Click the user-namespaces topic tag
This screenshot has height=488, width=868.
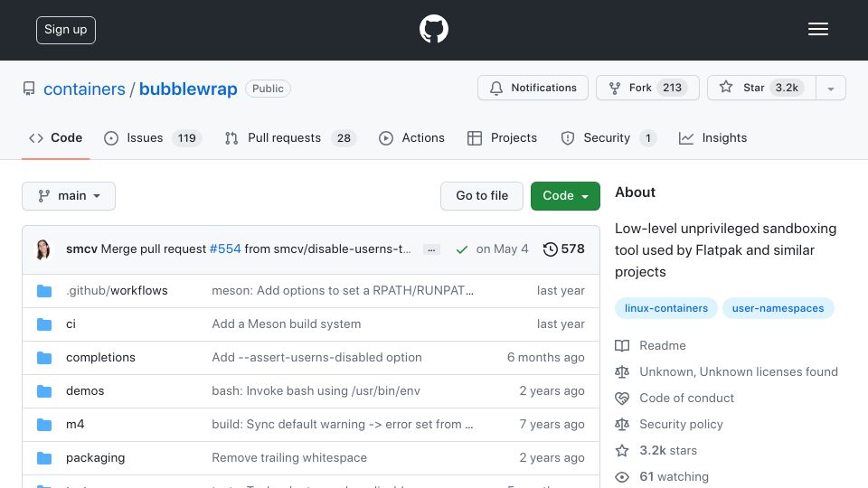coord(778,308)
